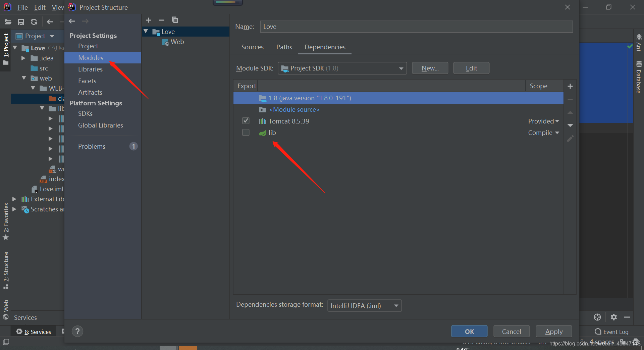Click the module Name input field

click(416, 27)
